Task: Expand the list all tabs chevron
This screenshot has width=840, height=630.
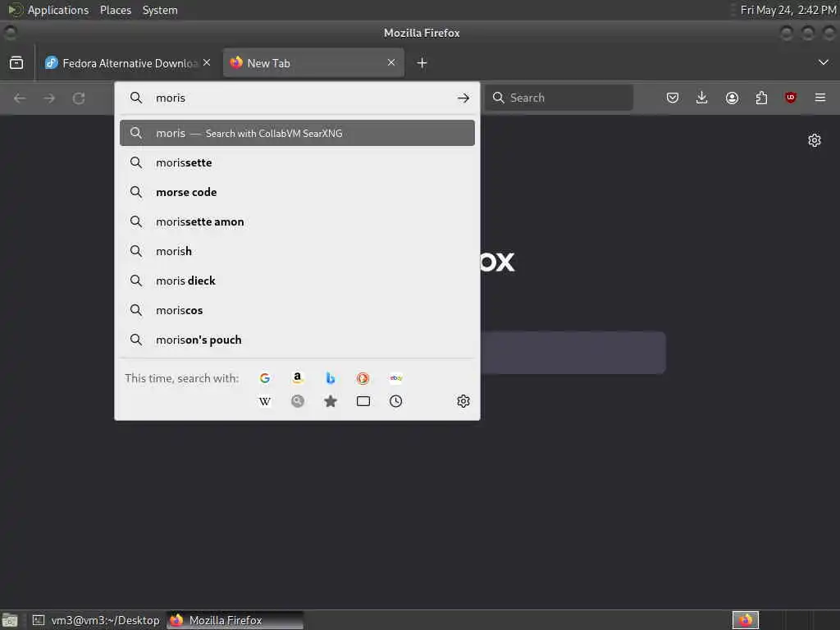Action: 824,62
